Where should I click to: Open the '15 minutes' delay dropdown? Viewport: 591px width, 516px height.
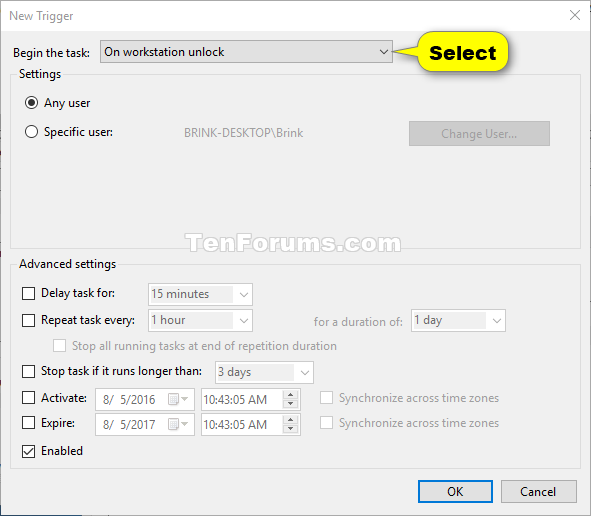tap(200, 294)
